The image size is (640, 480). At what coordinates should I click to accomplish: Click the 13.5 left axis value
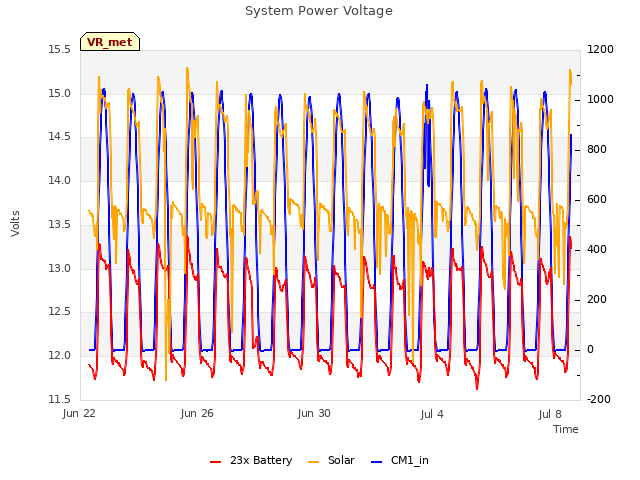(x=60, y=224)
